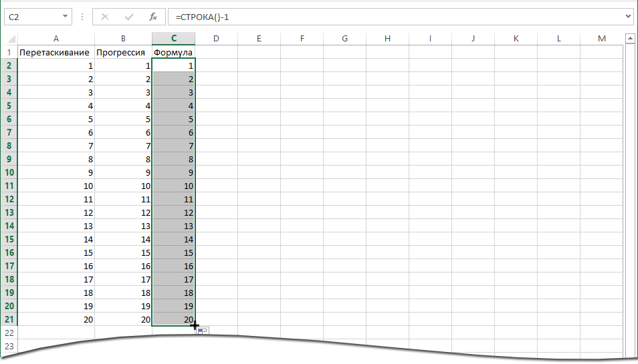Click the Name Box showing C2
The image size is (638, 364).
coord(33,16)
